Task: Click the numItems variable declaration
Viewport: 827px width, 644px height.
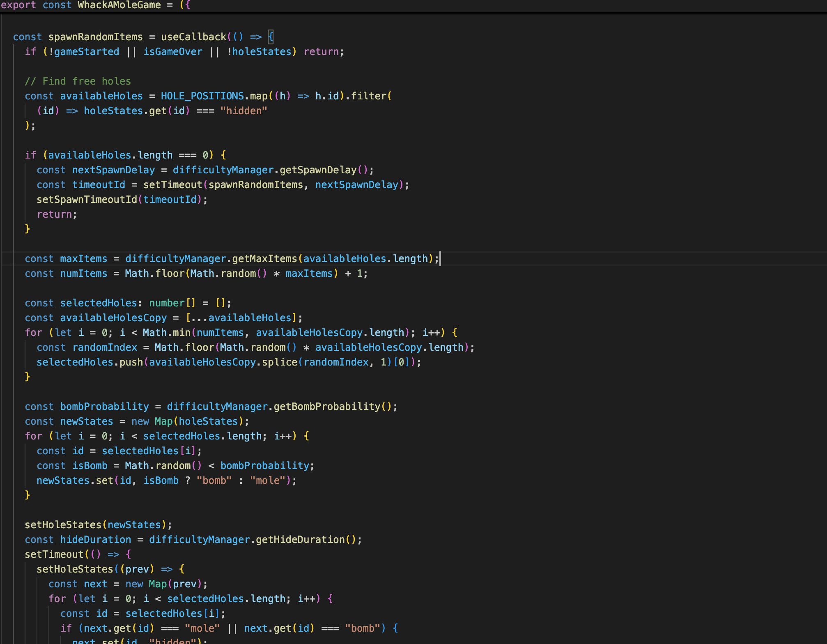Action: 84,274
